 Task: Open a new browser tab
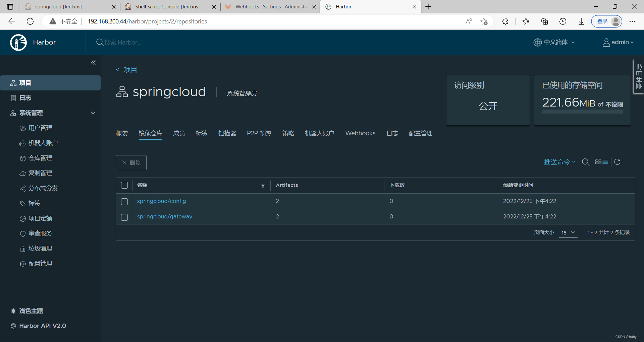[x=428, y=7]
